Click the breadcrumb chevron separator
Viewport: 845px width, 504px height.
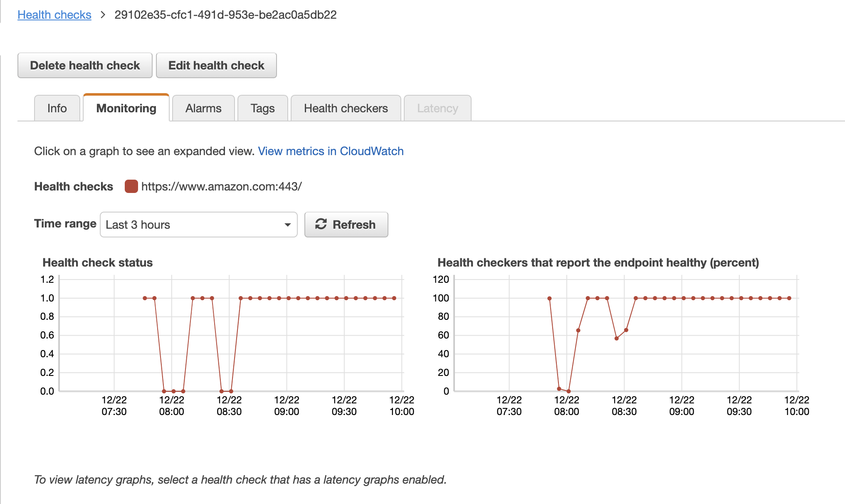[103, 15]
